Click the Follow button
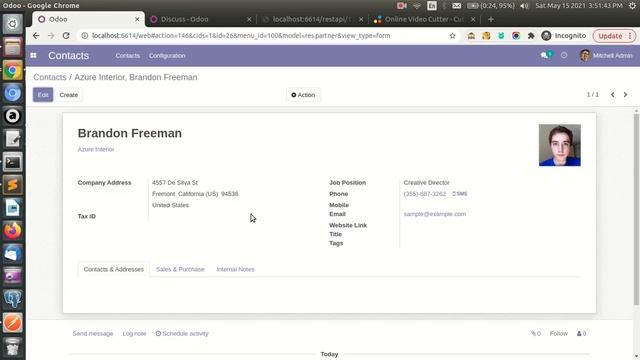 tap(558, 333)
